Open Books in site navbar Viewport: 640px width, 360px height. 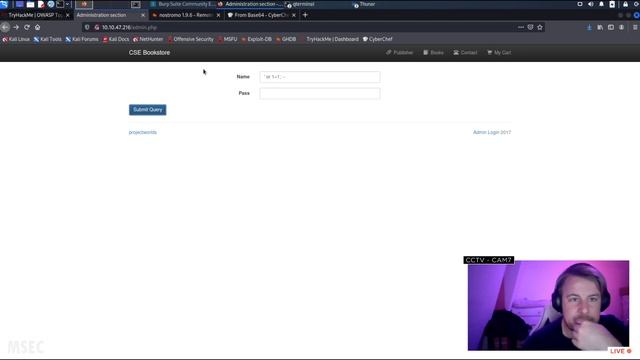(x=433, y=53)
